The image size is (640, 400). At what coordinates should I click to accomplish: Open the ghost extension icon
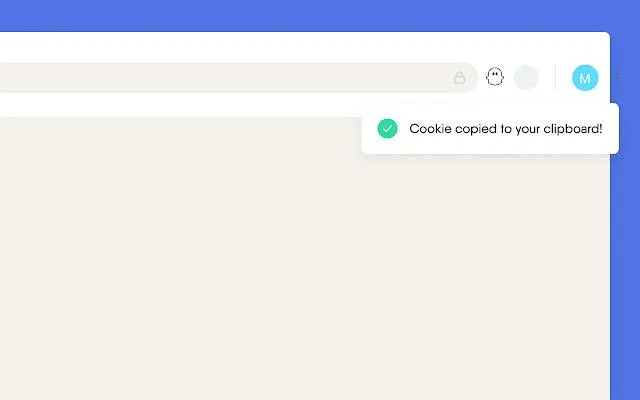(495, 77)
